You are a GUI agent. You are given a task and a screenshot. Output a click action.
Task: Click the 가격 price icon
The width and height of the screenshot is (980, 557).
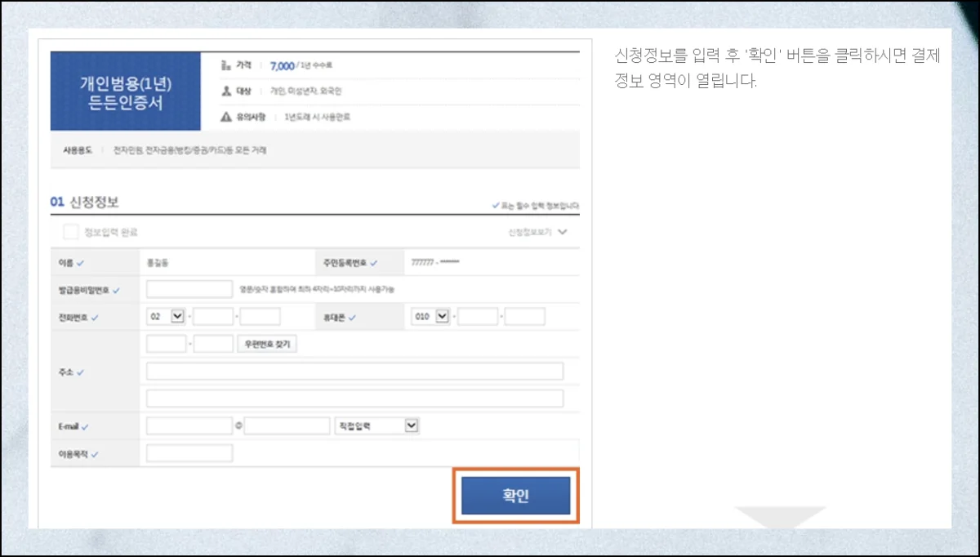point(226,65)
